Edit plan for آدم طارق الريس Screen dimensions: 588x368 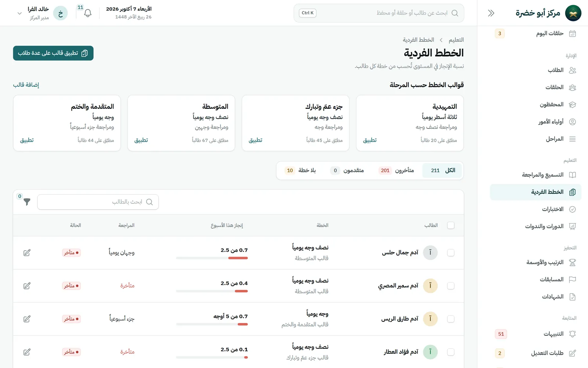pyautogui.click(x=27, y=319)
